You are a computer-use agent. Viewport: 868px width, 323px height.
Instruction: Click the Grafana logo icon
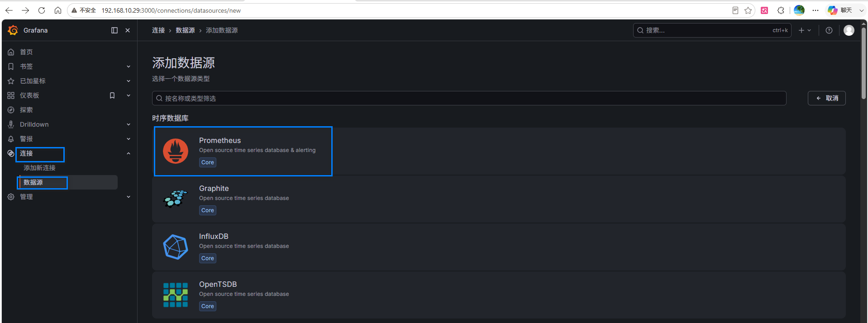pyautogui.click(x=13, y=30)
